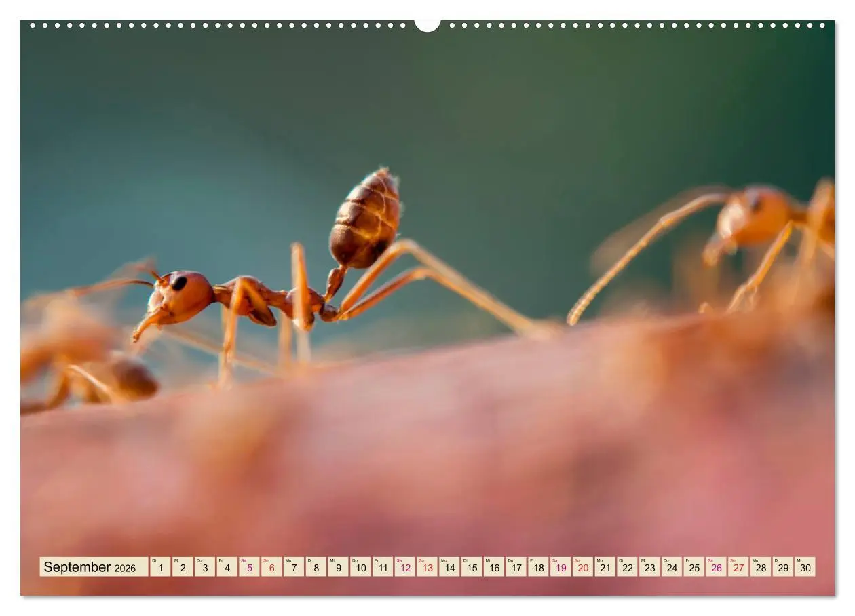Screen dimensions: 855x616
Task: Pick day 18 in the date row
Action: [x=538, y=567]
